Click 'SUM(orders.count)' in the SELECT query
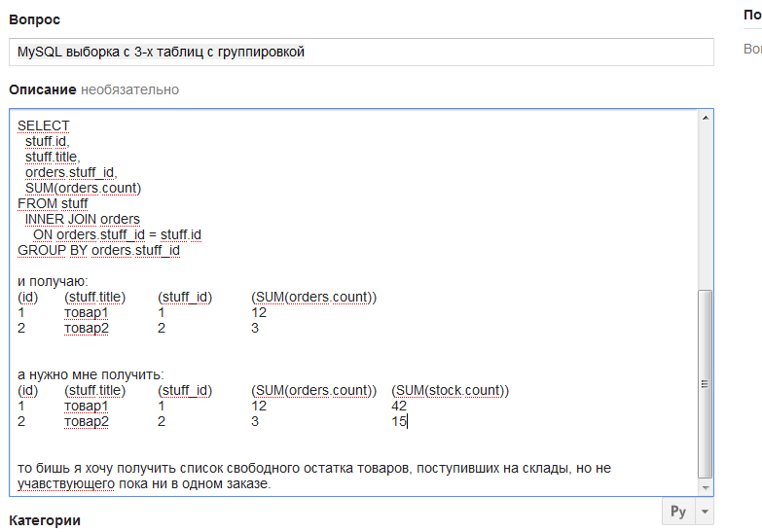This screenshot has width=762, height=532. tap(84, 188)
